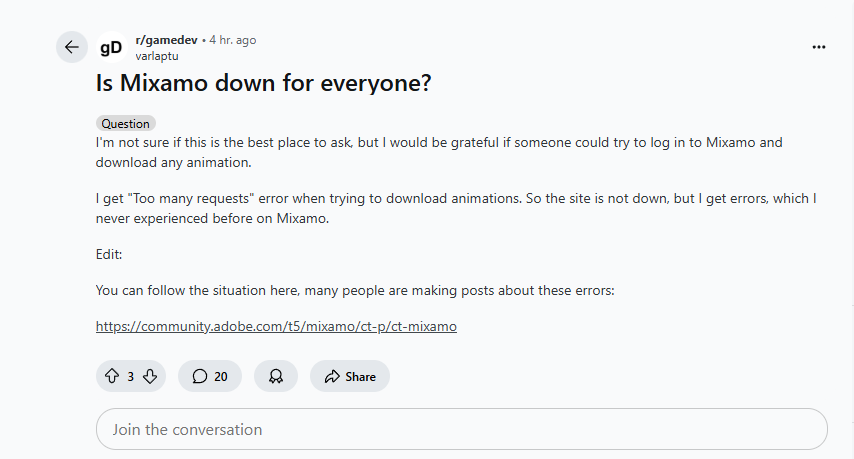854x459 pixels.
Task: View the 20 comments count
Action: click(220, 377)
